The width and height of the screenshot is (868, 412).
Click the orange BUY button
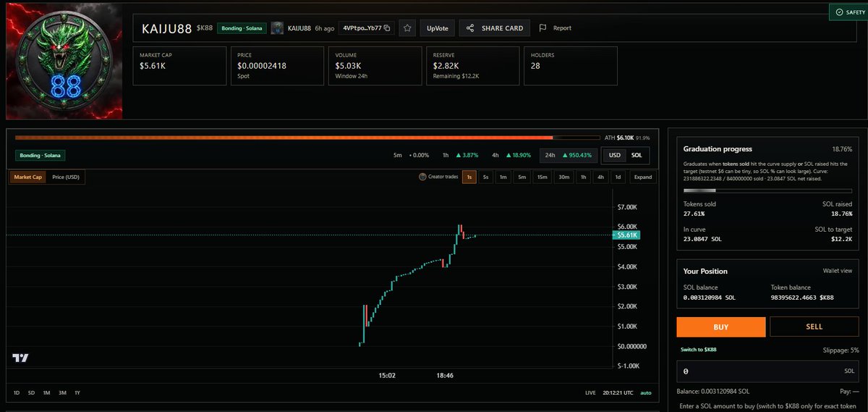click(720, 327)
